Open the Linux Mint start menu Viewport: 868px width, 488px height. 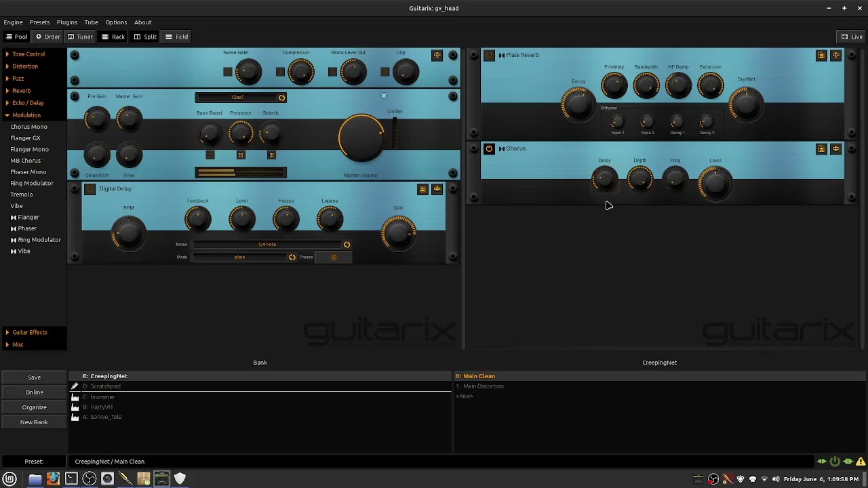(10, 479)
